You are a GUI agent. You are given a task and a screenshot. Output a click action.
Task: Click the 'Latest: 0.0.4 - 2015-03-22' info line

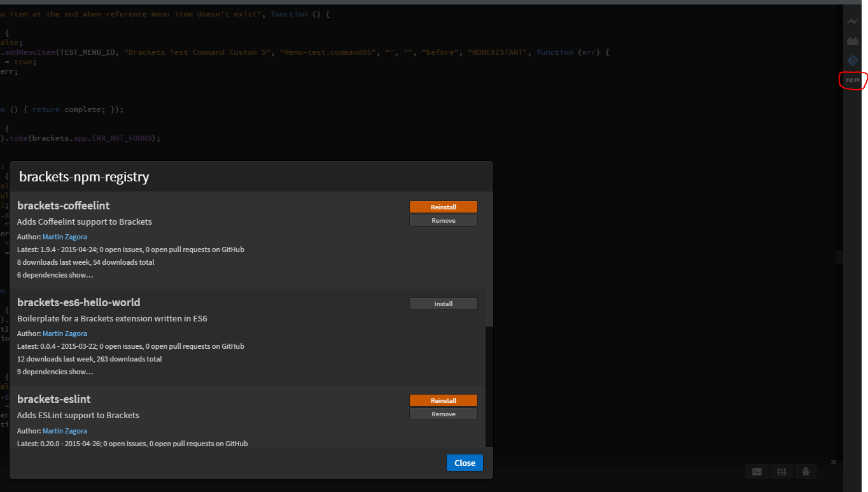pos(130,346)
